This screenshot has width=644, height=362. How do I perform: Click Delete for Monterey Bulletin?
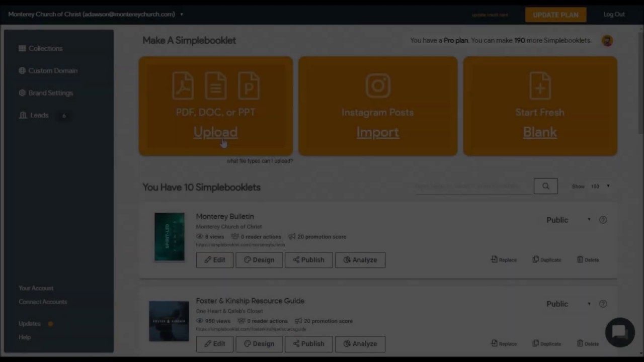[588, 259]
